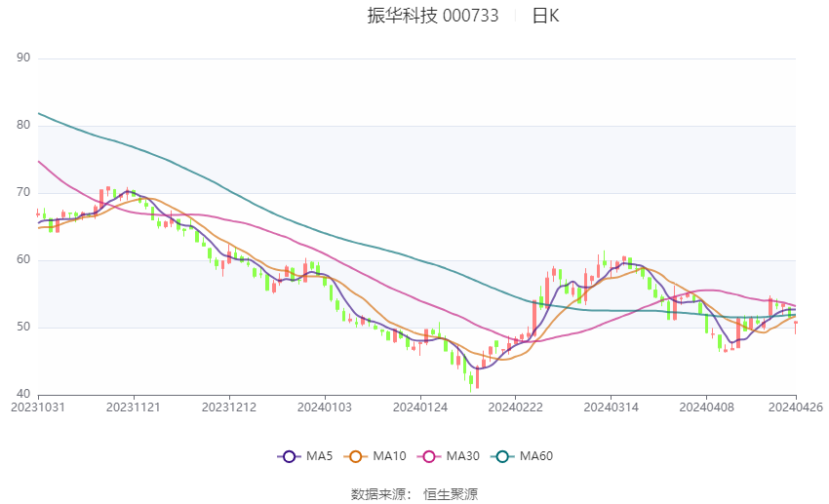Image resolution: width=829 pixels, height=504 pixels.
Task: Click the 20240103 x-axis date label
Action: (x=325, y=407)
